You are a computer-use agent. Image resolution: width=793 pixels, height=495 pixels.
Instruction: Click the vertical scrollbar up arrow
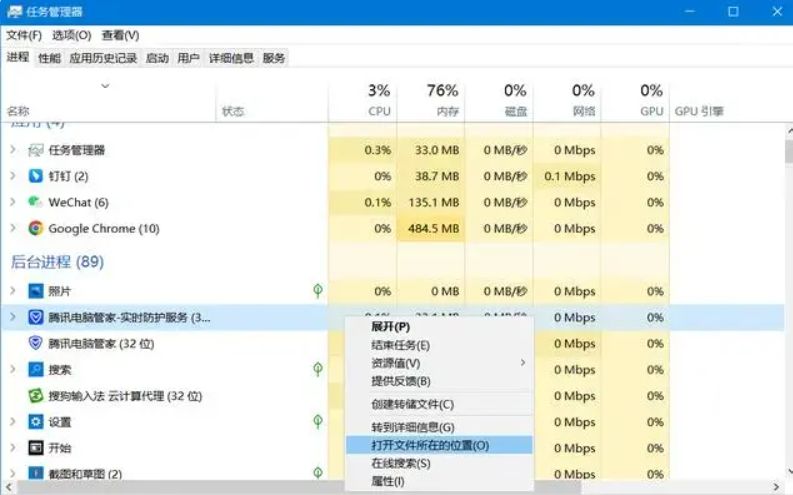coord(789,131)
